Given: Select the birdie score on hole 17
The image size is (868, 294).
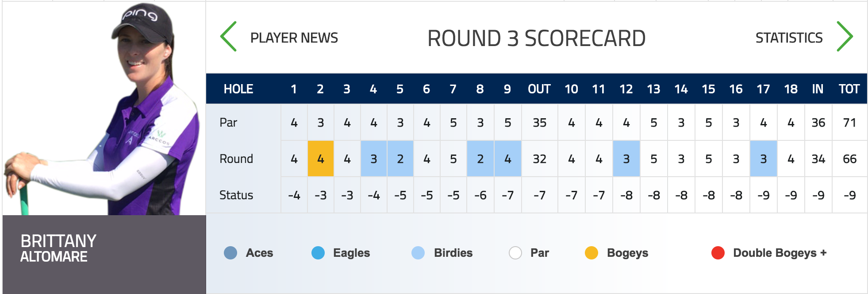Looking at the screenshot, I should tap(763, 159).
